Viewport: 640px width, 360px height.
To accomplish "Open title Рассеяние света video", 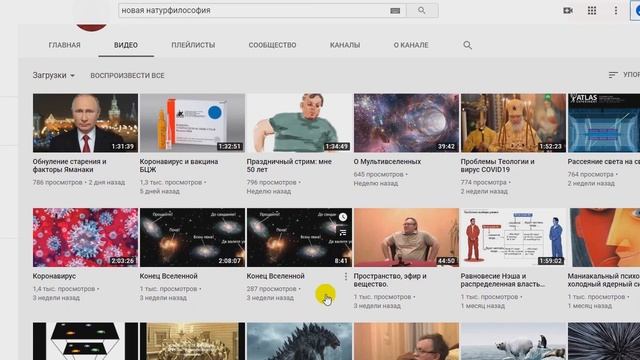I will click(604, 162).
